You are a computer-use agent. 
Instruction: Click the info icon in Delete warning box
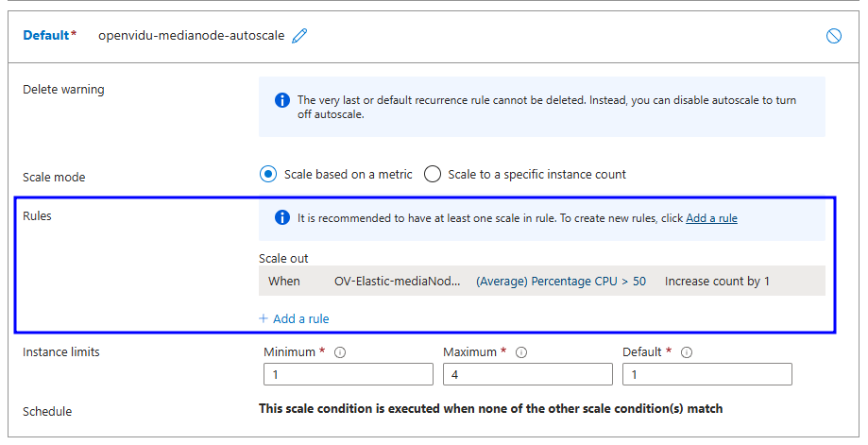281,100
